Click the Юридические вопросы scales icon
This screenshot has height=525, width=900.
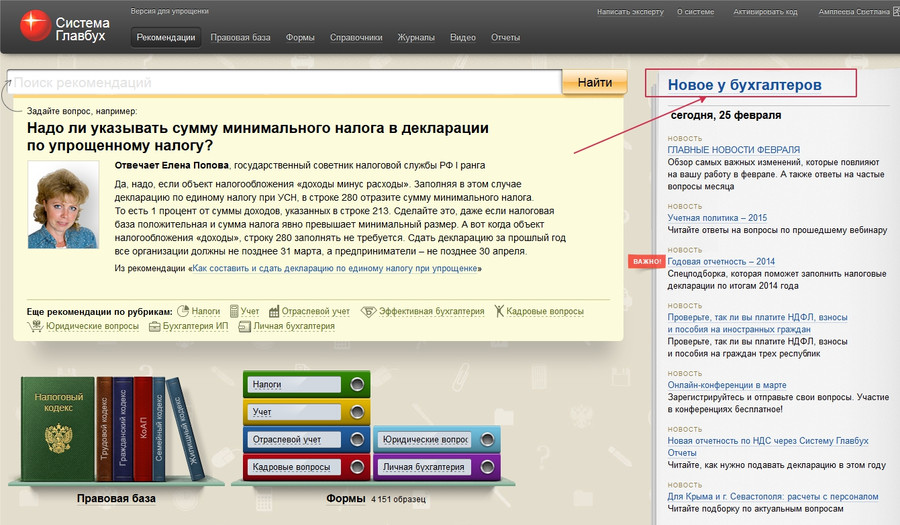click(35, 326)
